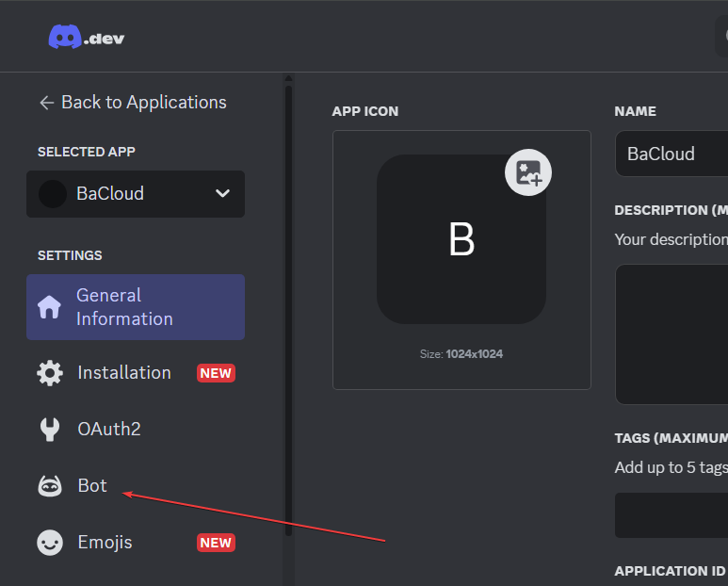
Task: Click the Size: 1024x1024 text
Action: (x=461, y=354)
